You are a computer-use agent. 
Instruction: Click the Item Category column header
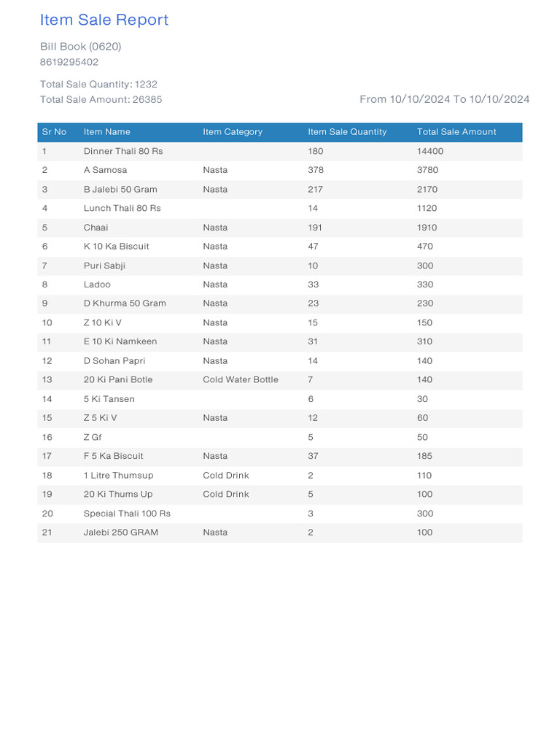click(233, 132)
